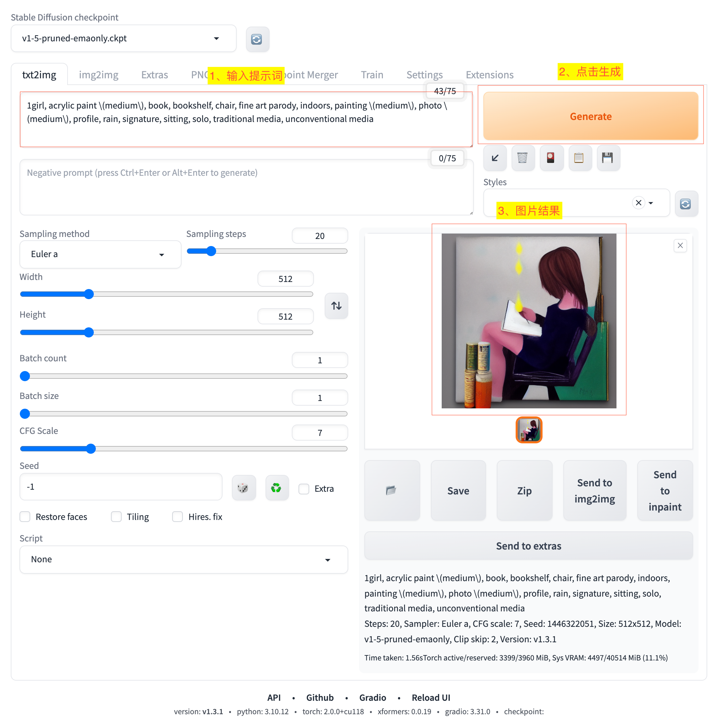Refresh the checkpoint list icon
Image resolution: width=718 pixels, height=728 pixels.
pyautogui.click(x=257, y=39)
